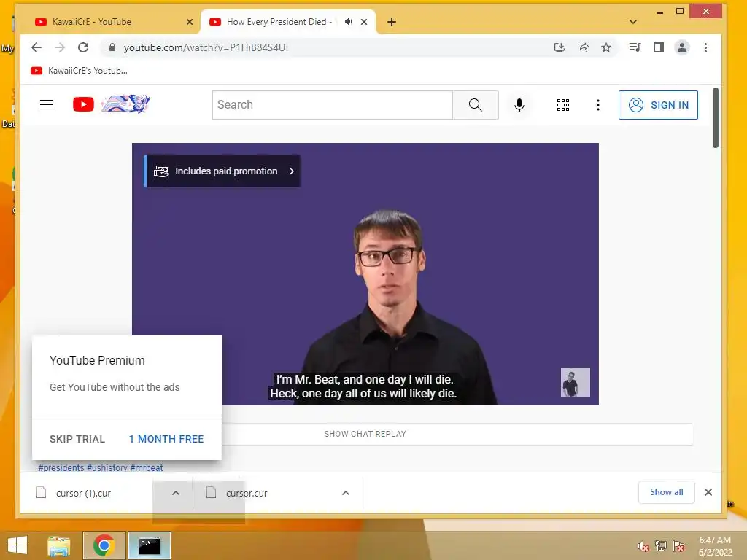Open the Chrome side panel
747x560 pixels.
point(659,47)
